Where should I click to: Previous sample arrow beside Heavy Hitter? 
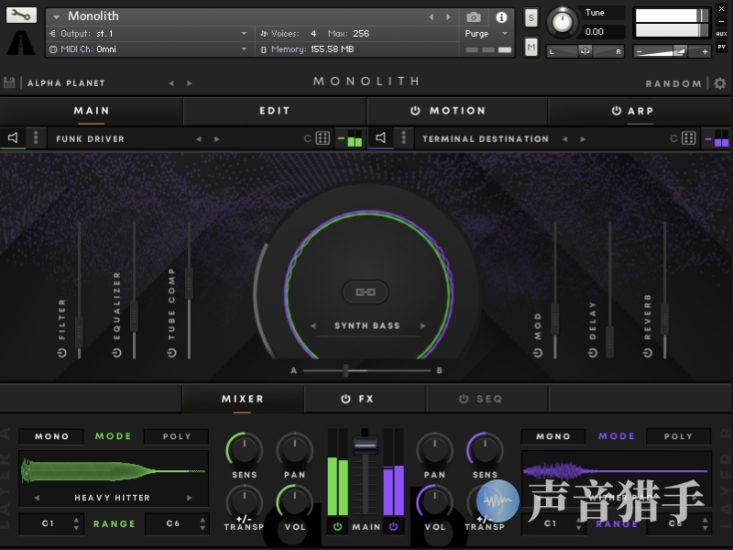[x=36, y=498]
